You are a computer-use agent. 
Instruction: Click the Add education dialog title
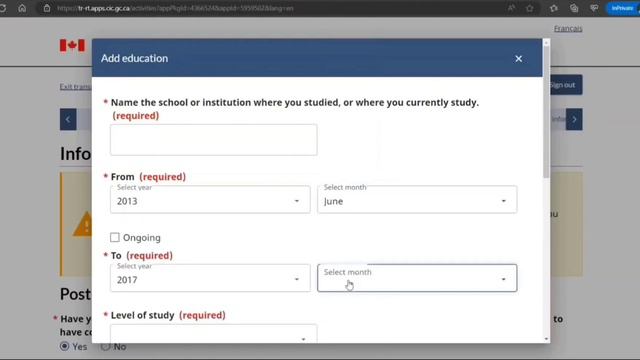point(134,58)
